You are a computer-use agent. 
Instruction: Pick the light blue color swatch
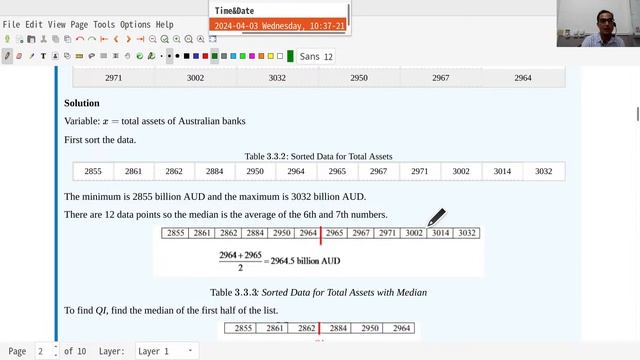click(x=233, y=56)
